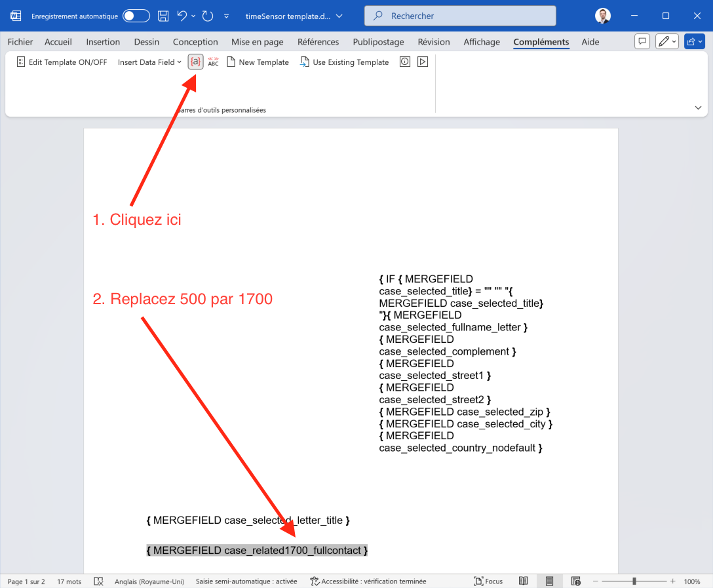This screenshot has width=713, height=588.
Task: Click Saisie semi-automatique : activée status
Action: pos(246,581)
